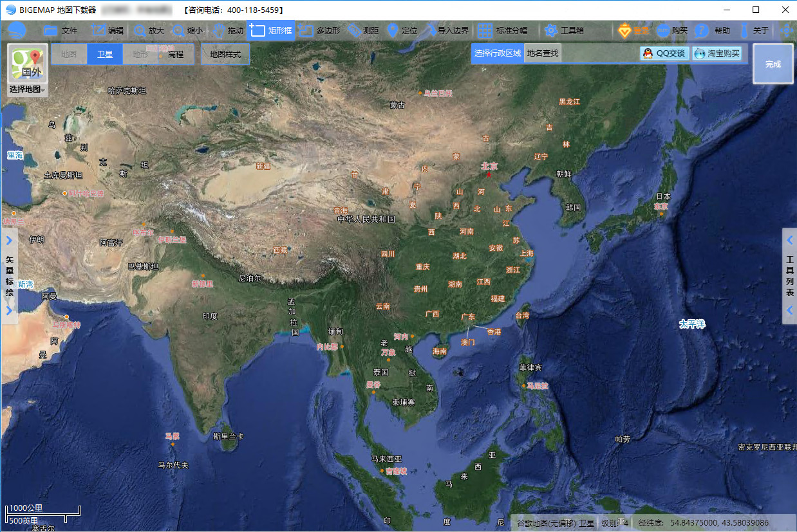Expand the 矢量标绘 panel top arrow
Screen dimensions: 797x532
coord(9,241)
